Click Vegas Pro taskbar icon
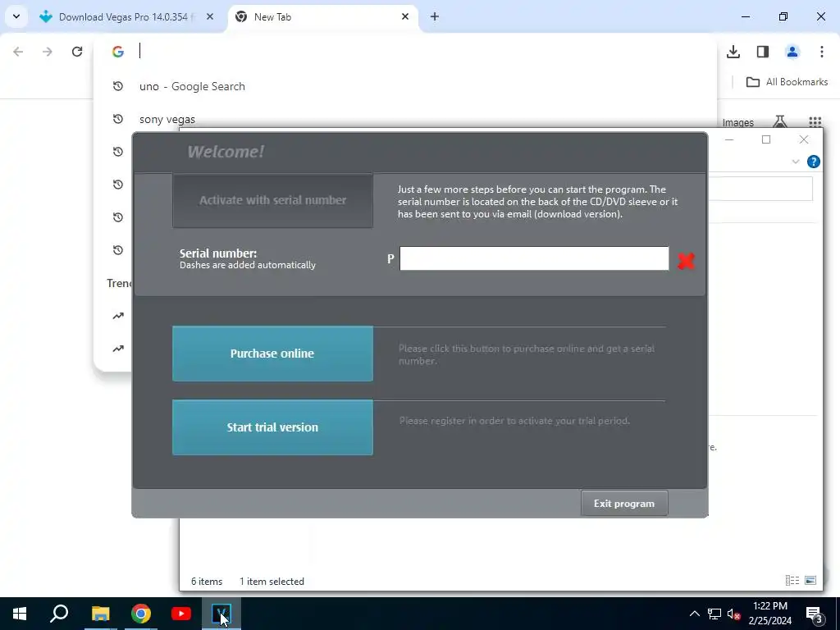 pos(221,614)
